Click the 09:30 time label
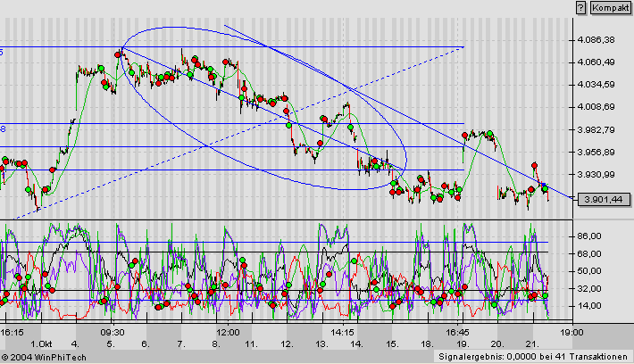The image size is (634, 364). coord(113,333)
